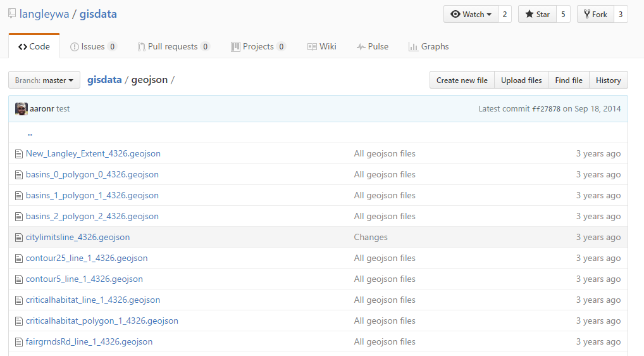Click 'All geojson files' message for New_Langley_Extent
The height and width of the screenshot is (356, 644).
(x=385, y=154)
